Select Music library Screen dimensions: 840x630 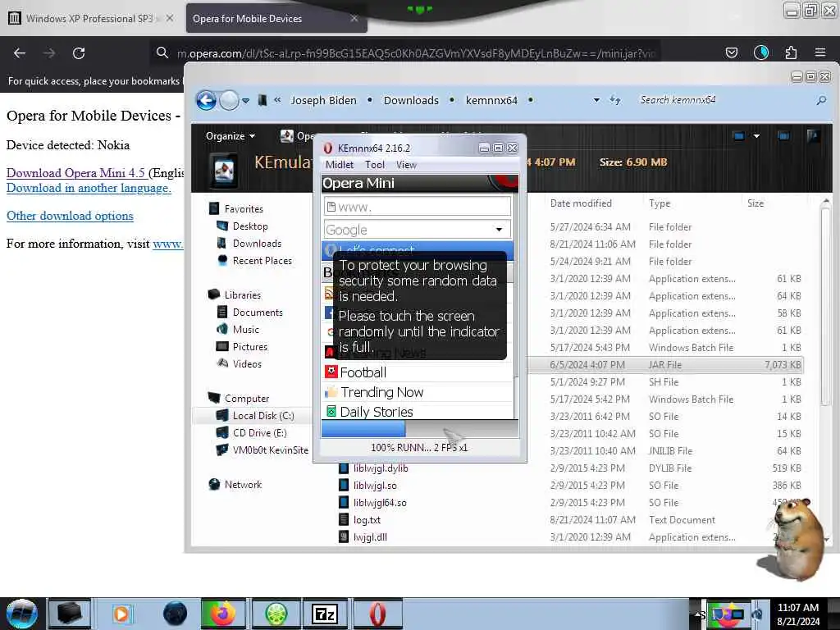[x=246, y=330]
